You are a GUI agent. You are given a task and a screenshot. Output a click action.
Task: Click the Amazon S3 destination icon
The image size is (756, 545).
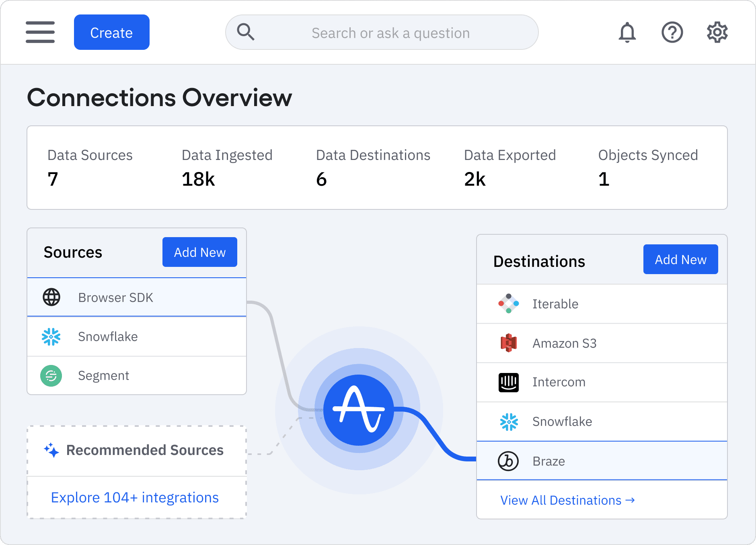click(x=508, y=343)
